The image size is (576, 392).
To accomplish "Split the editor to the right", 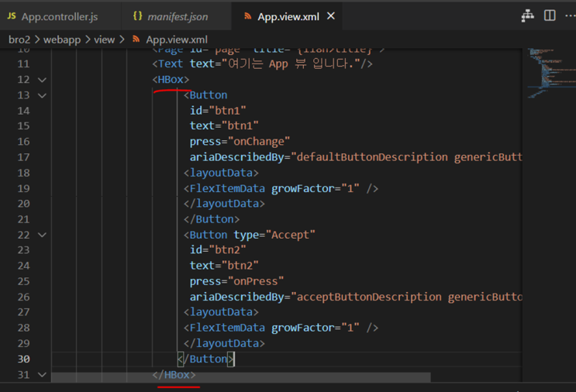I will [x=550, y=15].
